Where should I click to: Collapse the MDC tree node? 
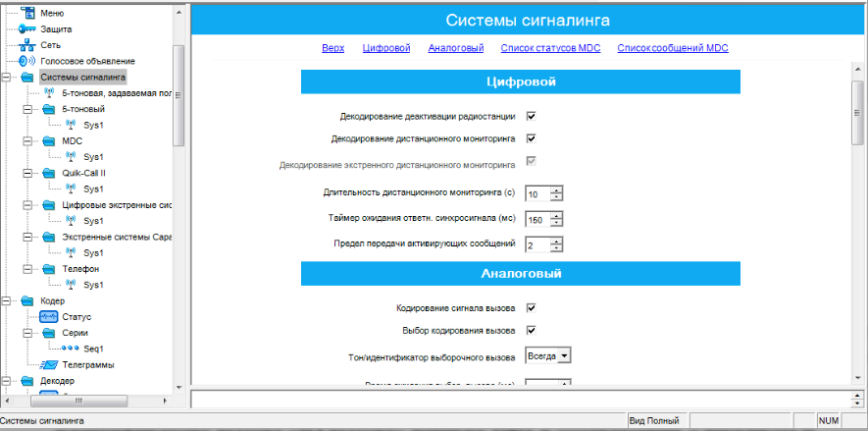[x=27, y=141]
